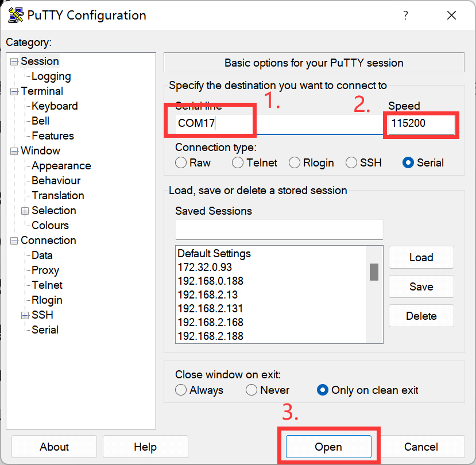The width and height of the screenshot is (476, 465).
Task: Open the Serial settings page
Action: pyautogui.click(x=44, y=330)
